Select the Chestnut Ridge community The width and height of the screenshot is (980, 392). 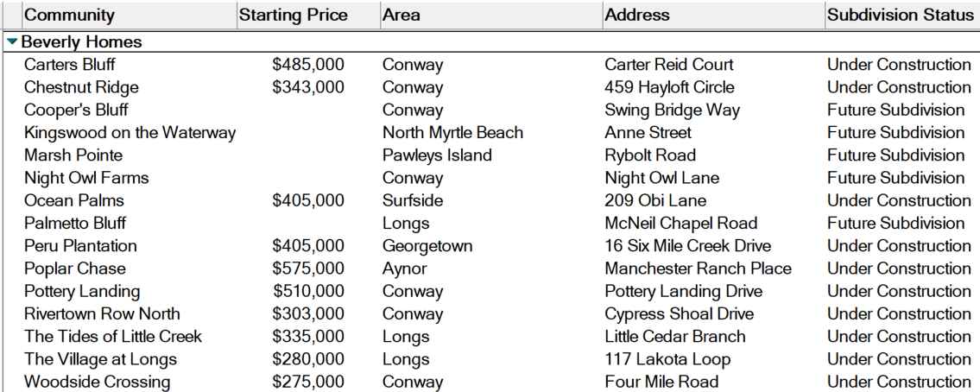[81, 87]
